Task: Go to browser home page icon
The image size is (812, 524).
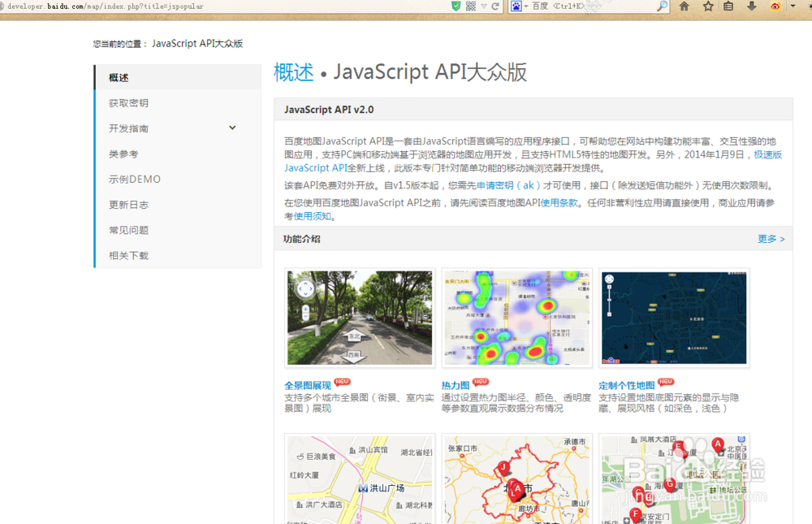Action: click(x=684, y=6)
